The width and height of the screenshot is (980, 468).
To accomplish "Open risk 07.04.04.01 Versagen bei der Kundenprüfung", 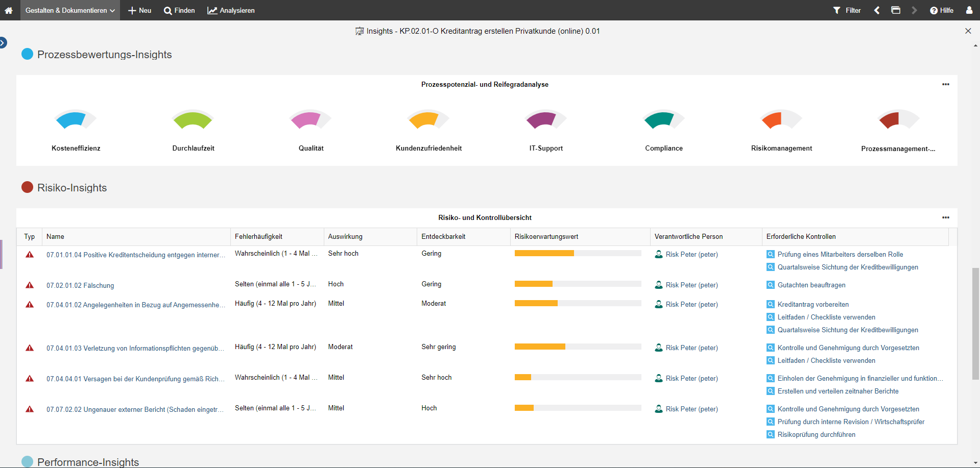I will pos(135,379).
